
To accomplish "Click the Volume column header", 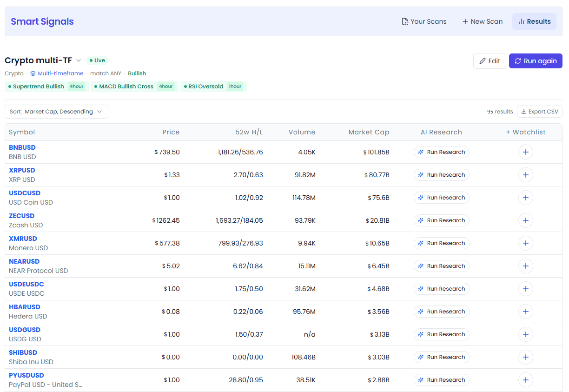I will click(302, 132).
